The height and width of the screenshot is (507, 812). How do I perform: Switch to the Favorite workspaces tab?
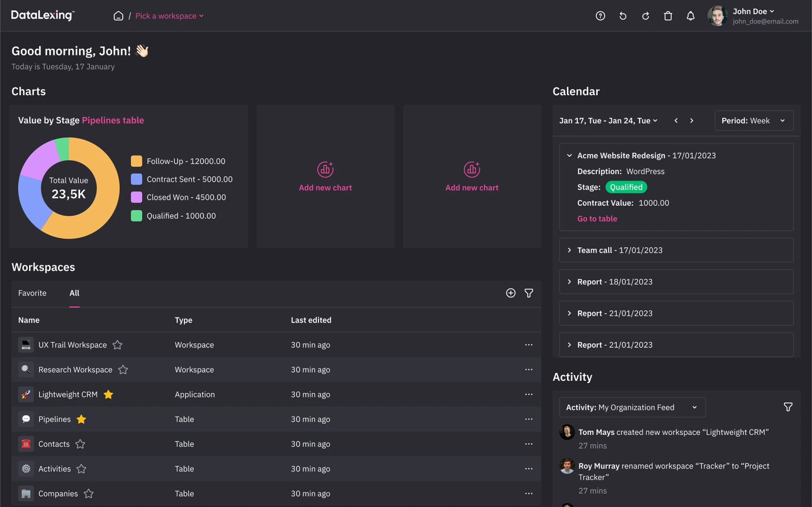tap(32, 293)
